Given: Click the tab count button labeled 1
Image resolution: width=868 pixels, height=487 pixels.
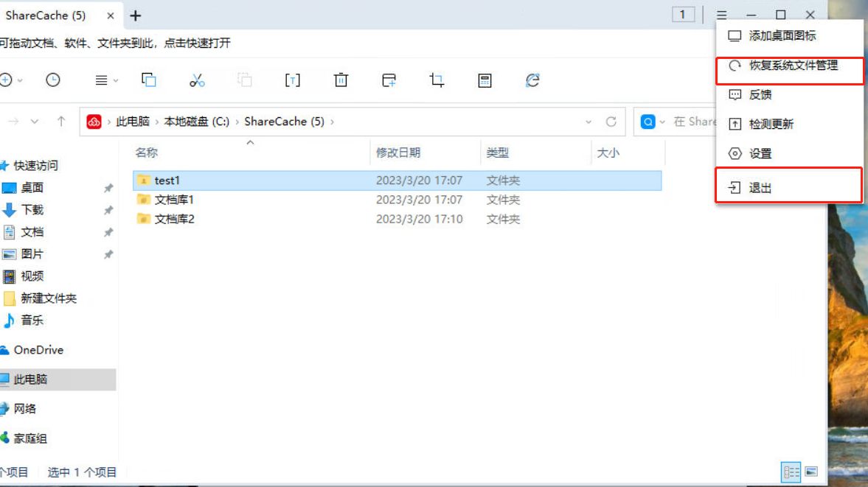Looking at the screenshot, I should (x=683, y=15).
